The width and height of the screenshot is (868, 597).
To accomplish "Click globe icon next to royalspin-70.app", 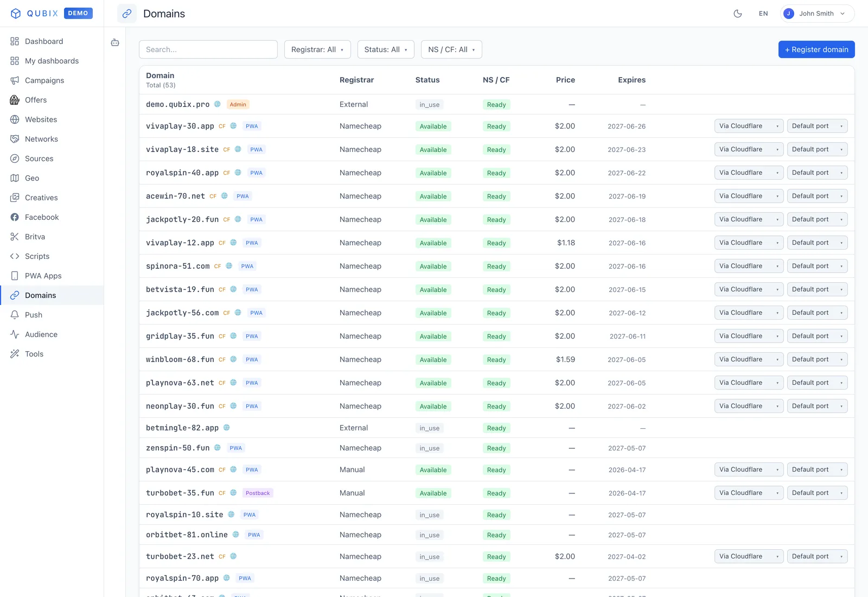I will [x=227, y=578].
